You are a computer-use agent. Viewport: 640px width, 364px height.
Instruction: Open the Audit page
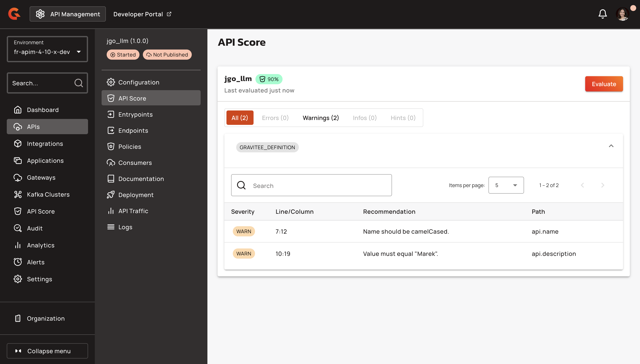click(34, 228)
